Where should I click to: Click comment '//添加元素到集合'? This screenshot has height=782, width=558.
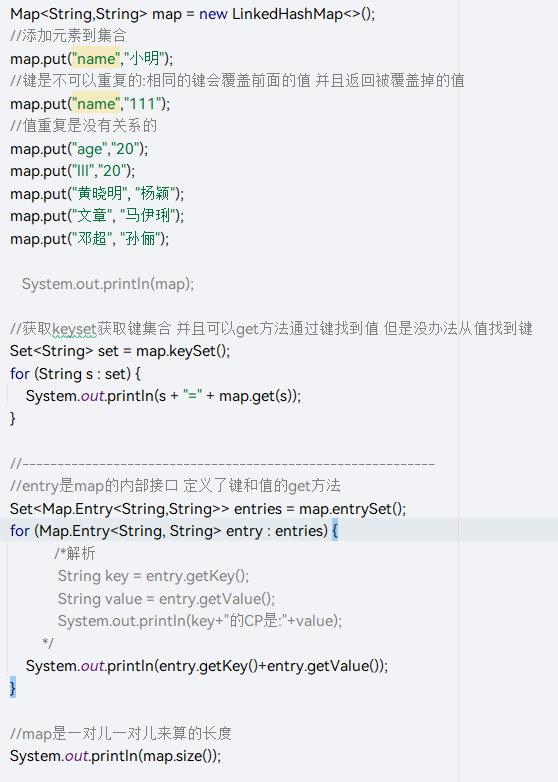[68, 36]
